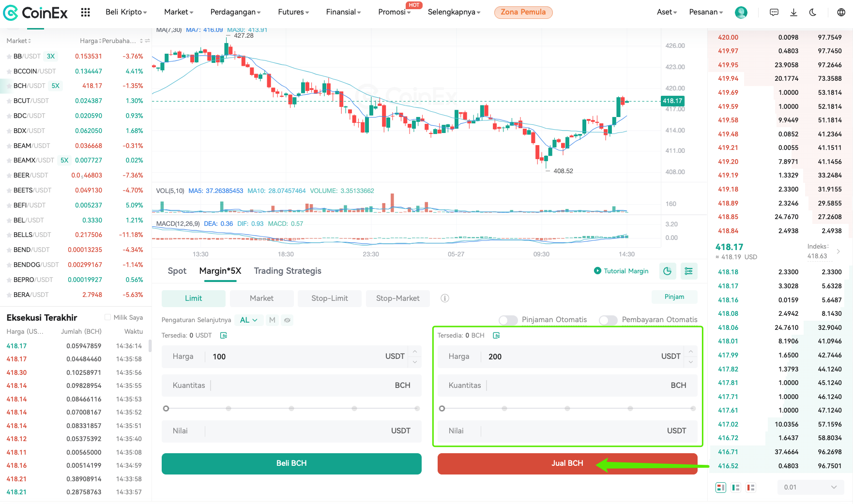This screenshot has height=504, width=853.
Task: Click the CoinEx logo
Action: [35, 13]
